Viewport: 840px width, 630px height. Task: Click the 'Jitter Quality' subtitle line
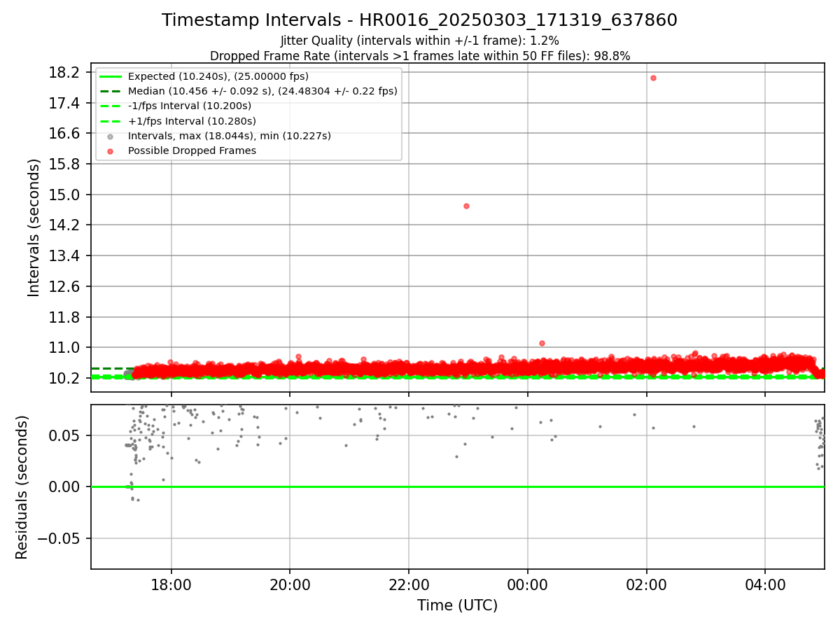coord(419,41)
